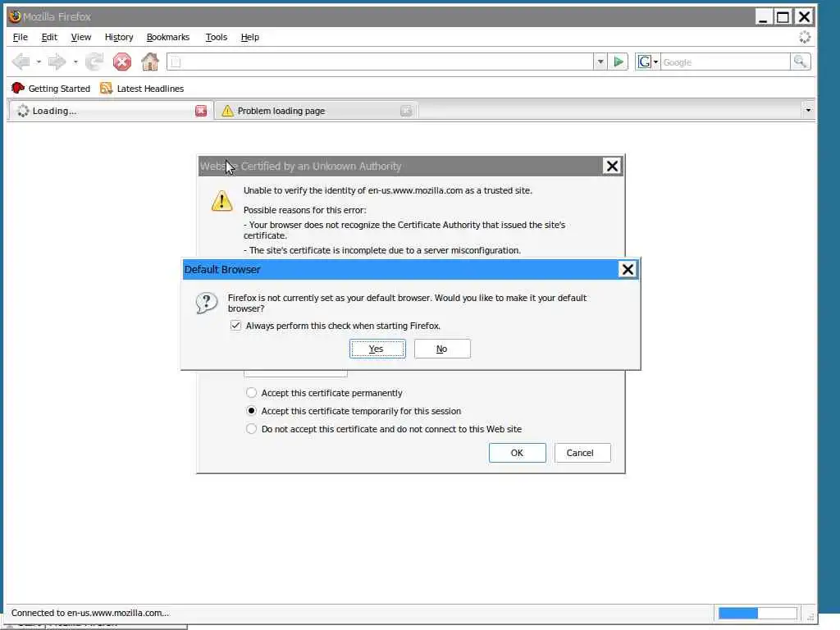Screen dimensions: 840x630
Task: Open the address bar history dropdown
Action: click(x=600, y=62)
